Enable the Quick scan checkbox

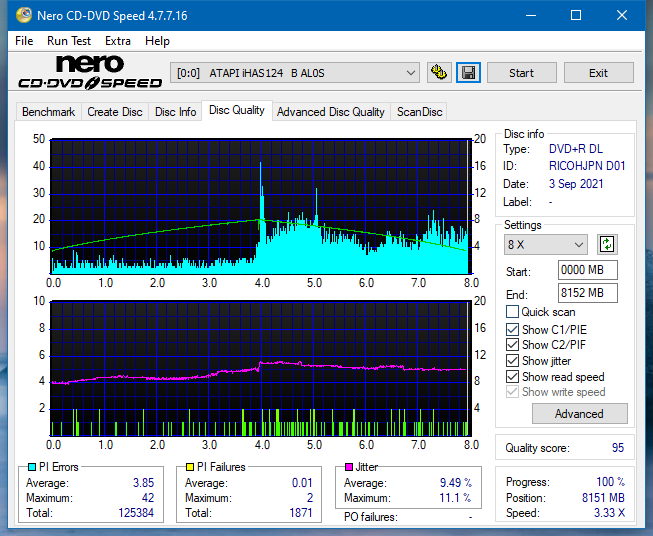(512, 312)
